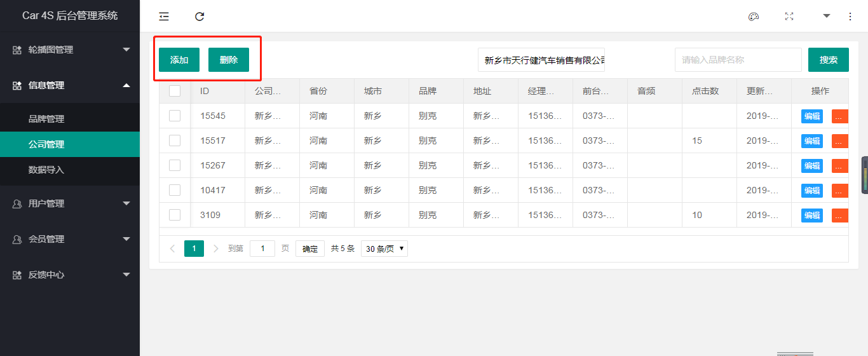Click the refresh icon in the top bar
Image resolution: width=868 pixels, height=356 pixels.
point(200,17)
